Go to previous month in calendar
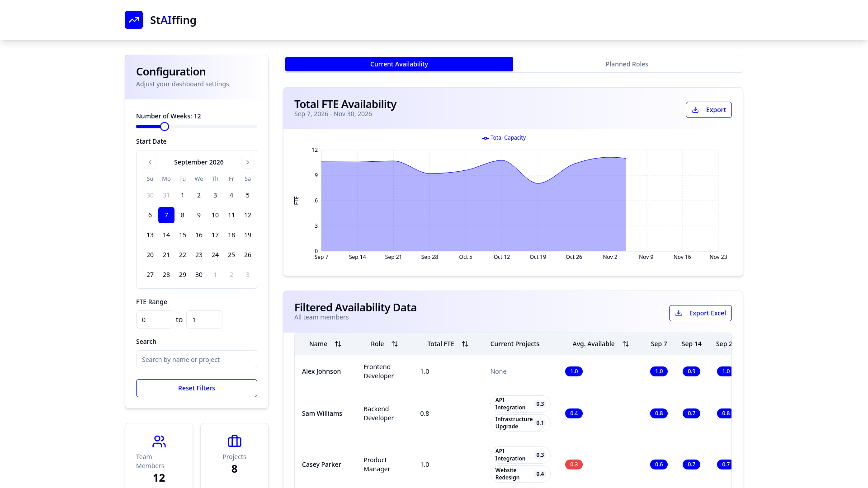 coord(150,162)
